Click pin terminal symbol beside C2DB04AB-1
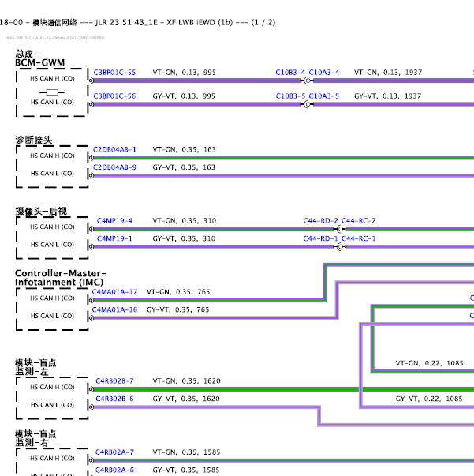This screenshot has height=476, width=474. (91, 158)
